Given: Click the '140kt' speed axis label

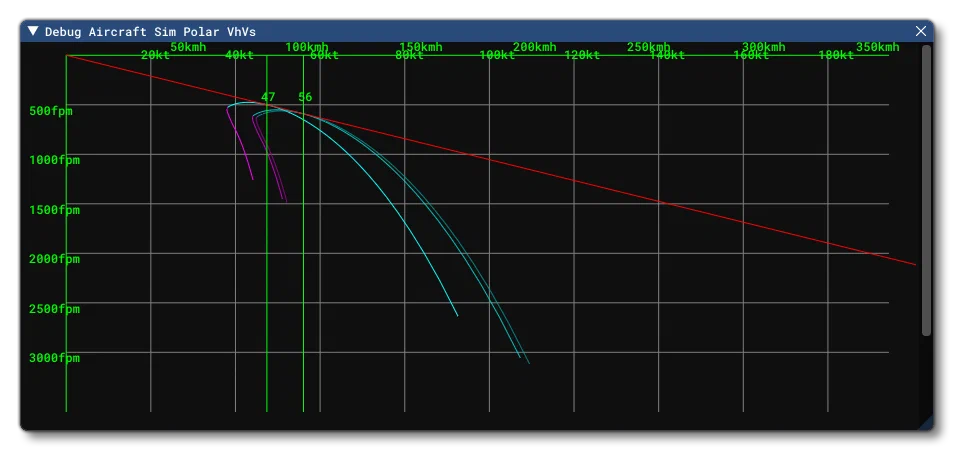Looking at the screenshot, I should point(666,55).
